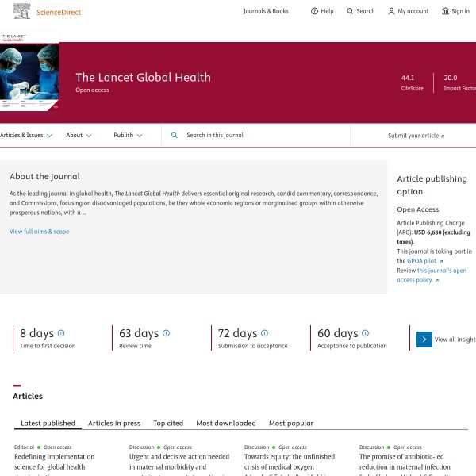
Task: Switch to the Articles in press tab
Action: pos(114,423)
